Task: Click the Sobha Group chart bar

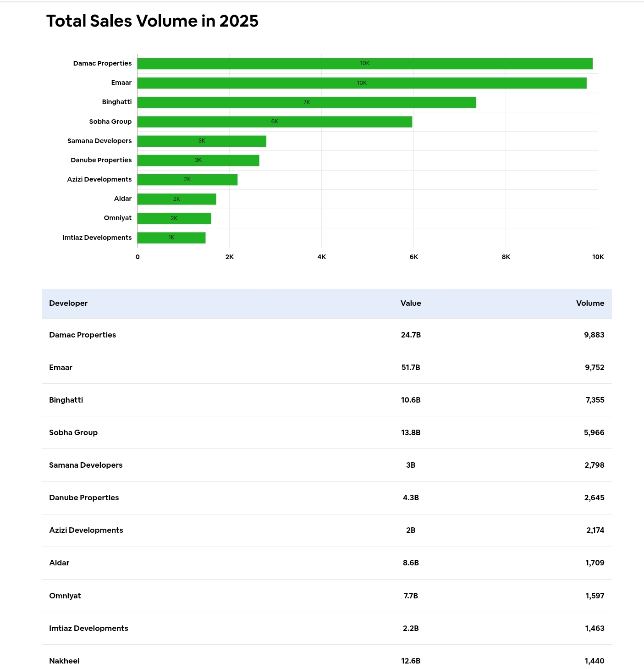Action: (274, 122)
